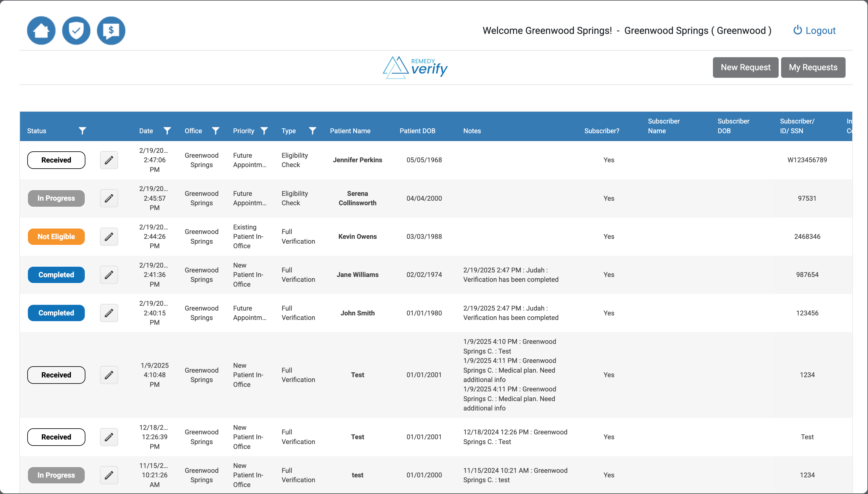Open the Date column filter
Viewport: 868px width, 494px height.
coord(167,131)
